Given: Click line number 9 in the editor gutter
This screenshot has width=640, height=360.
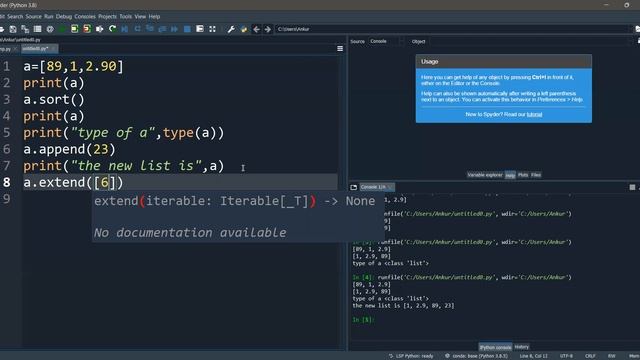Looking at the screenshot, I should click(x=7, y=199).
